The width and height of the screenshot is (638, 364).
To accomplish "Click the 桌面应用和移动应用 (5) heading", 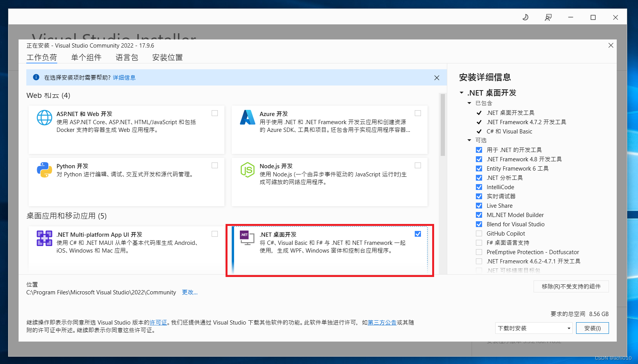I will tap(67, 216).
